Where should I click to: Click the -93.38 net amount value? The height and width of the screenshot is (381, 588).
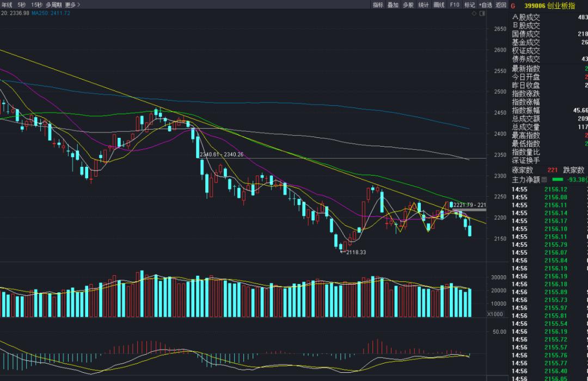577,180
